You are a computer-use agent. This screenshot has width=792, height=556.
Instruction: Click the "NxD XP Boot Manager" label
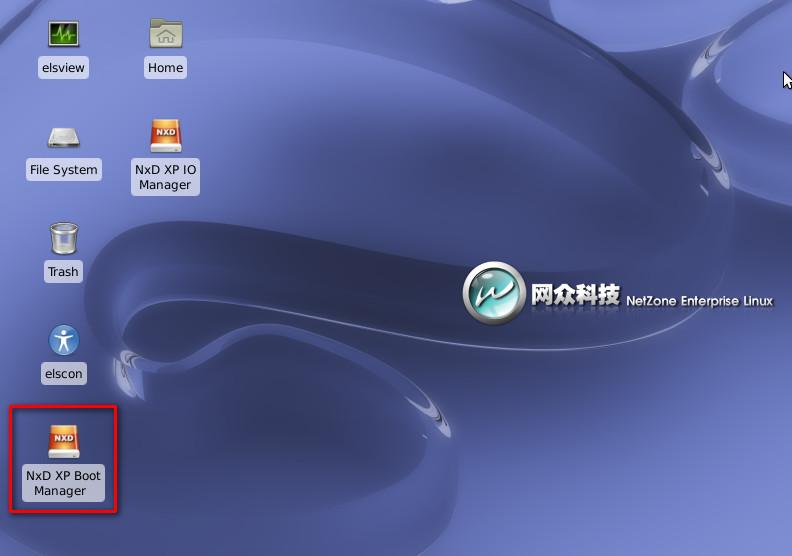[63, 483]
